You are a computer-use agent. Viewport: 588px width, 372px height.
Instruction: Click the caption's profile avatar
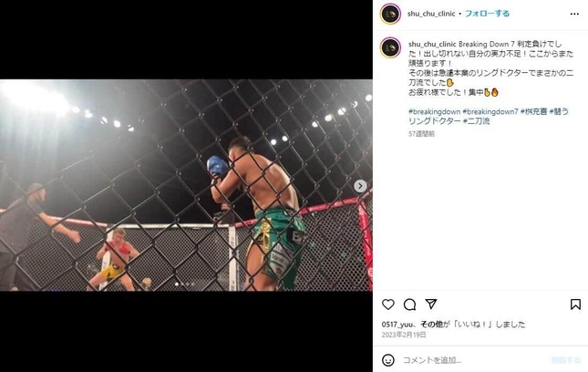pyautogui.click(x=390, y=47)
